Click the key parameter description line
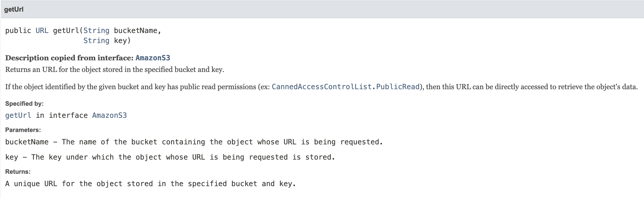 tap(170, 157)
